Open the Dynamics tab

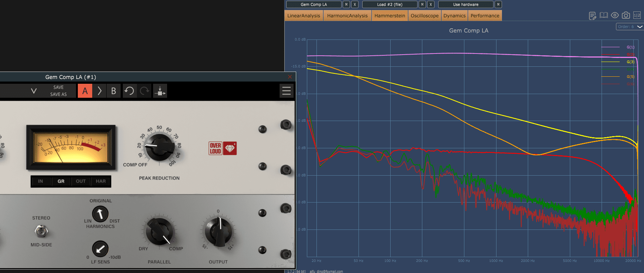click(x=454, y=15)
